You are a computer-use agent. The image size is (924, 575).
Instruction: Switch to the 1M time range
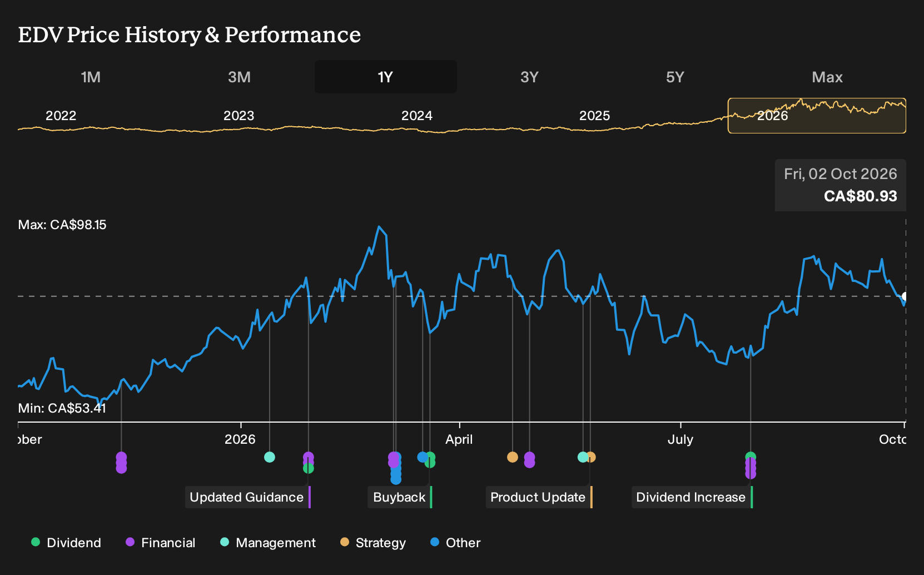[x=91, y=77]
